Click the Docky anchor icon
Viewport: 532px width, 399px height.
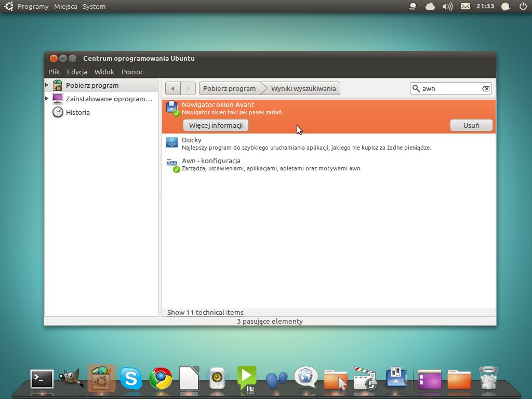171,142
